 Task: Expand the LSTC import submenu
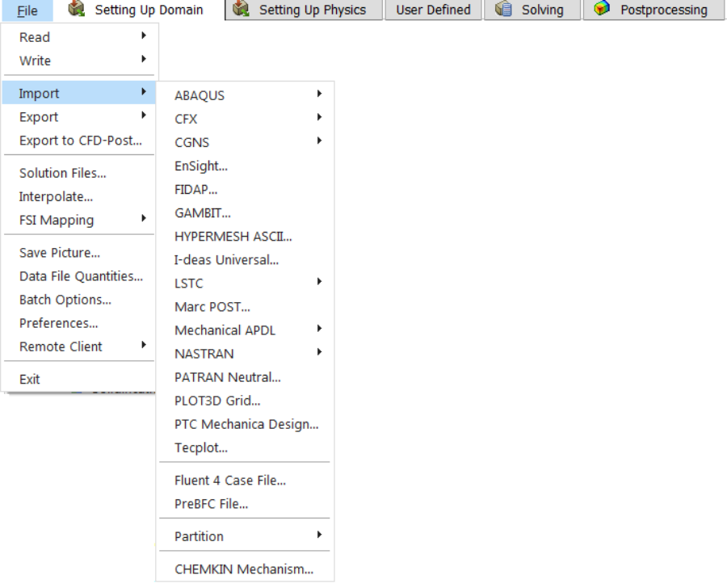coord(245,283)
